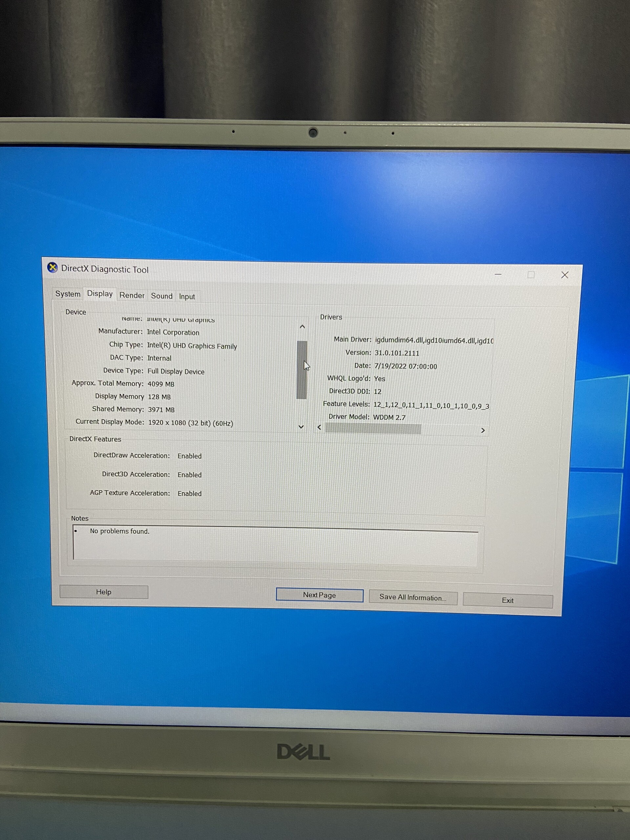Click Save All Information button

413,597
